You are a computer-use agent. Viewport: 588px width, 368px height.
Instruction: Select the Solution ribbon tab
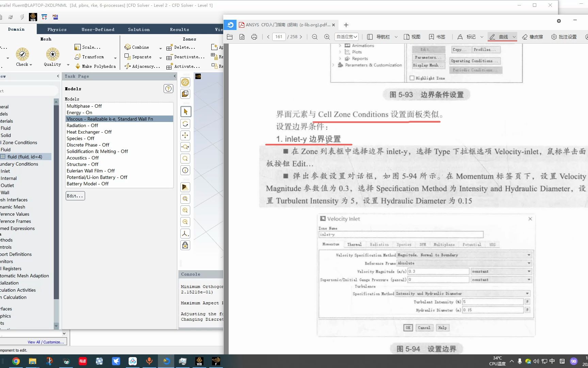pos(139,29)
